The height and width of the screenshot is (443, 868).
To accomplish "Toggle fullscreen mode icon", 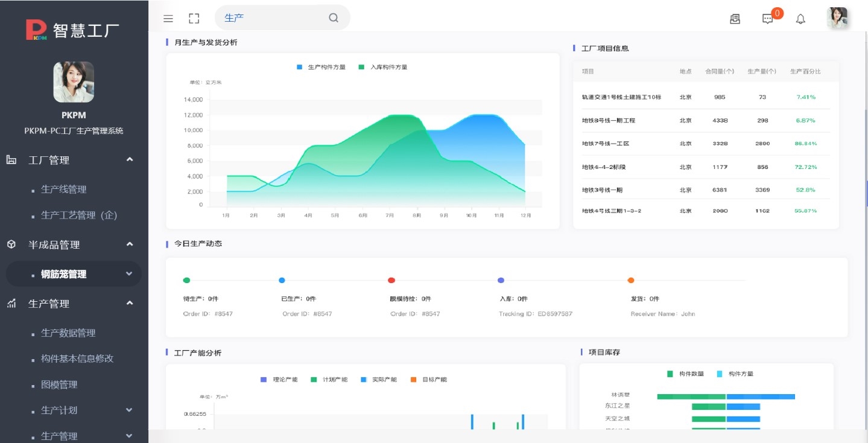I will [194, 19].
